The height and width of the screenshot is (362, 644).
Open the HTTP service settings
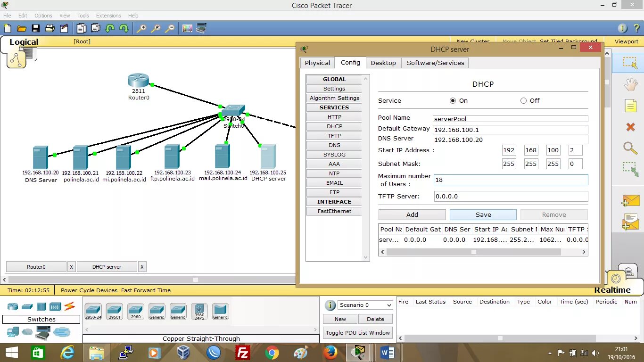334,117
